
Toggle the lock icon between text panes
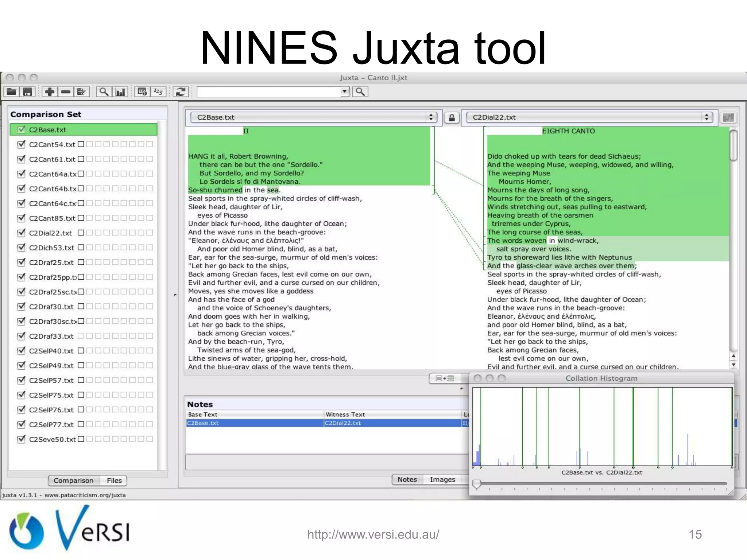pyautogui.click(x=452, y=117)
